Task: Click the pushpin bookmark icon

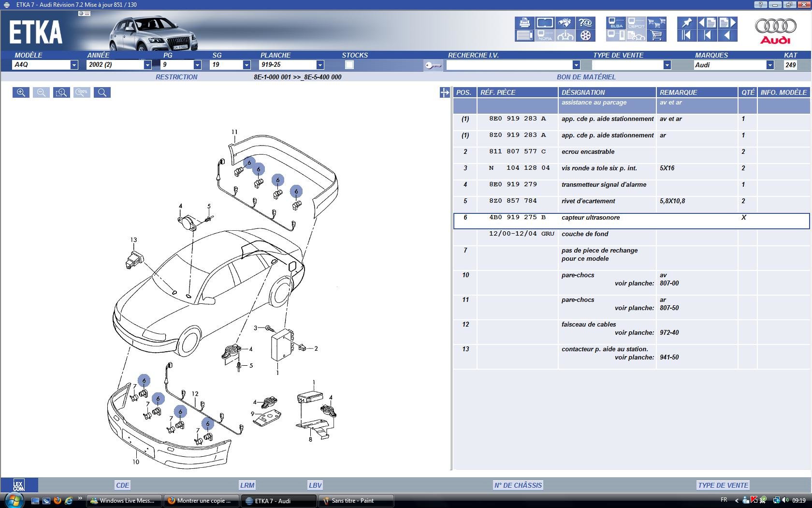Action: pos(686,23)
